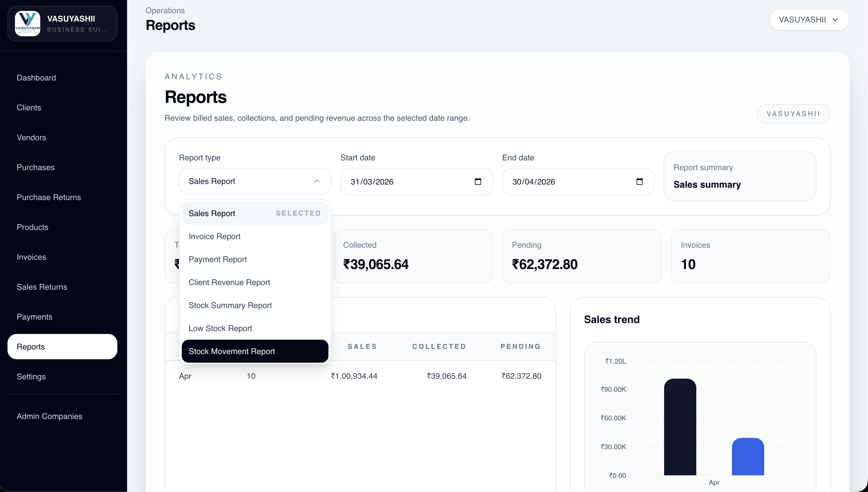The width and height of the screenshot is (868, 492).
Task: Choose Sales Report option marked selected
Action: pos(255,213)
